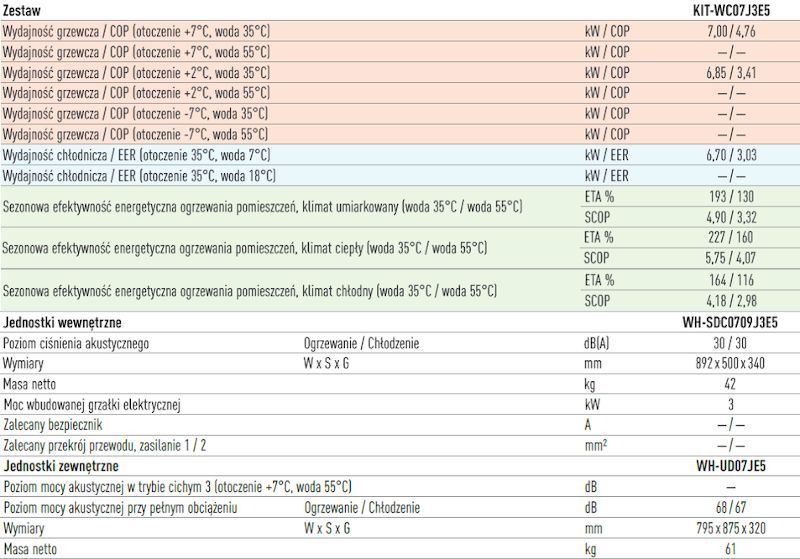Image resolution: width=800 pixels, height=559 pixels.
Task: Click the KIT-WC07J3E5 model header
Action: [731, 10]
